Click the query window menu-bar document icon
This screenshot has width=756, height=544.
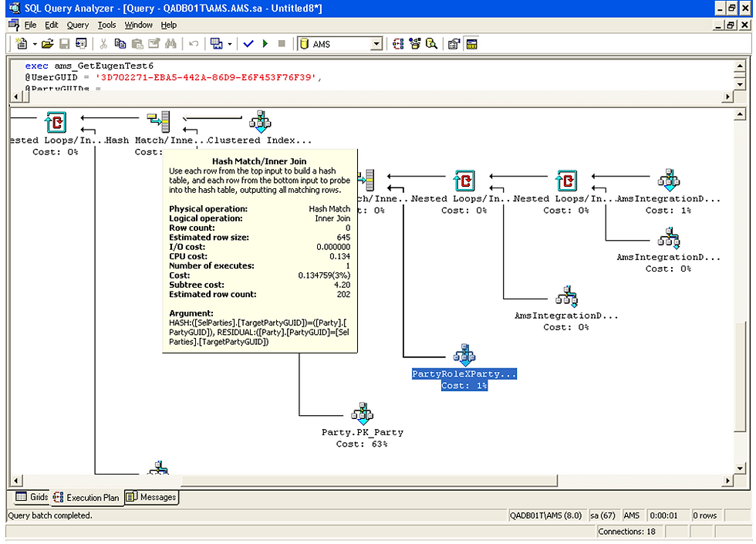pos(14,25)
